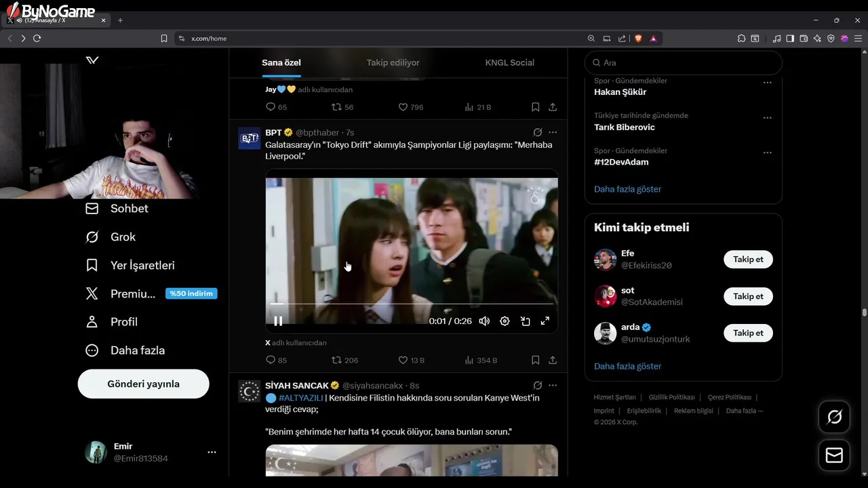Click the zoom magnifier icon in address bar

[x=591, y=39]
